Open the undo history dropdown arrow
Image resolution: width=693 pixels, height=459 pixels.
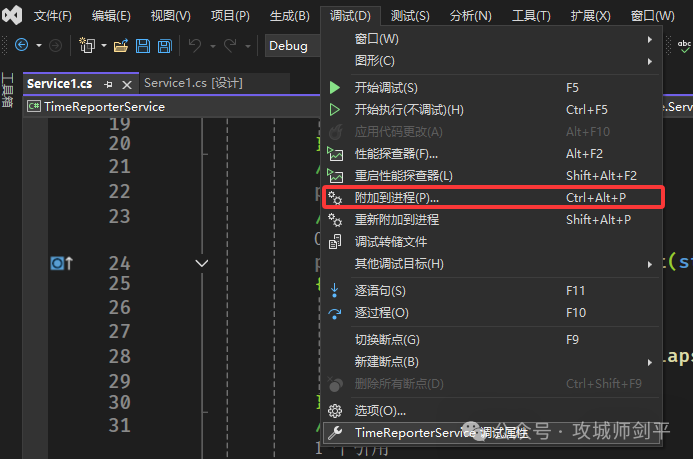click(213, 46)
